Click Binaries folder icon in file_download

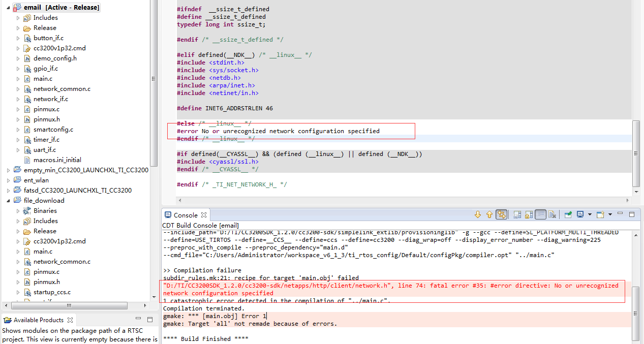(27, 211)
